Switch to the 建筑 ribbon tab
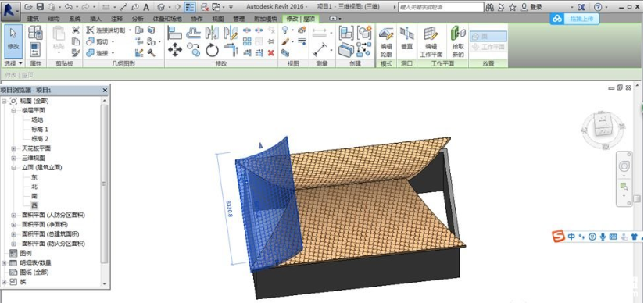This screenshot has width=644, height=303. [33, 19]
